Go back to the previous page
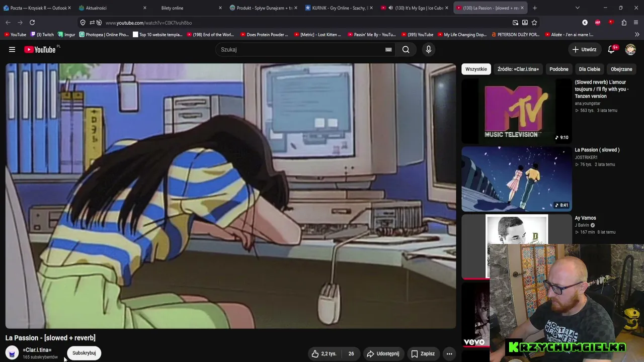 [x=8, y=23]
